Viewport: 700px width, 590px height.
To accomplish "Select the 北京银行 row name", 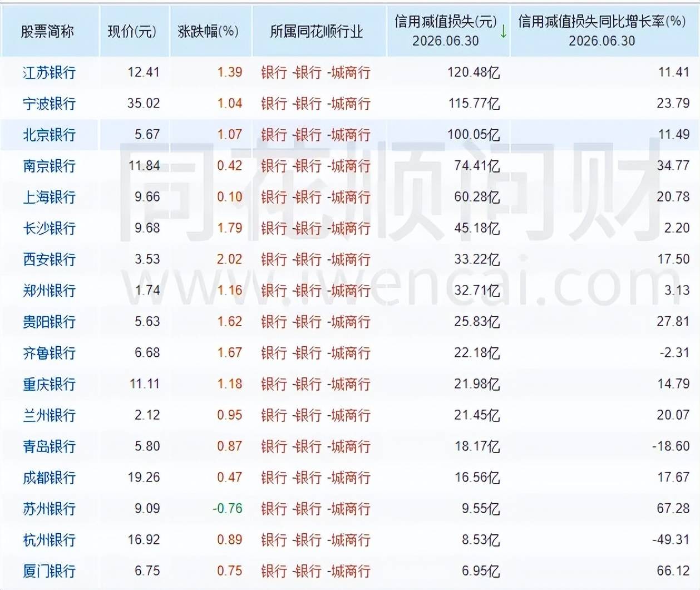I will point(49,135).
